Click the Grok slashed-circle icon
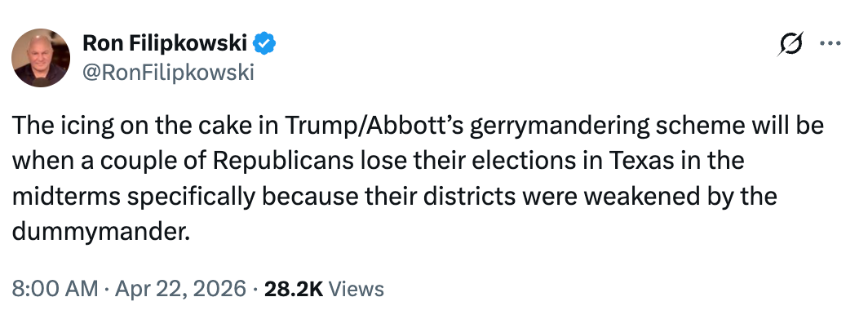 point(790,45)
